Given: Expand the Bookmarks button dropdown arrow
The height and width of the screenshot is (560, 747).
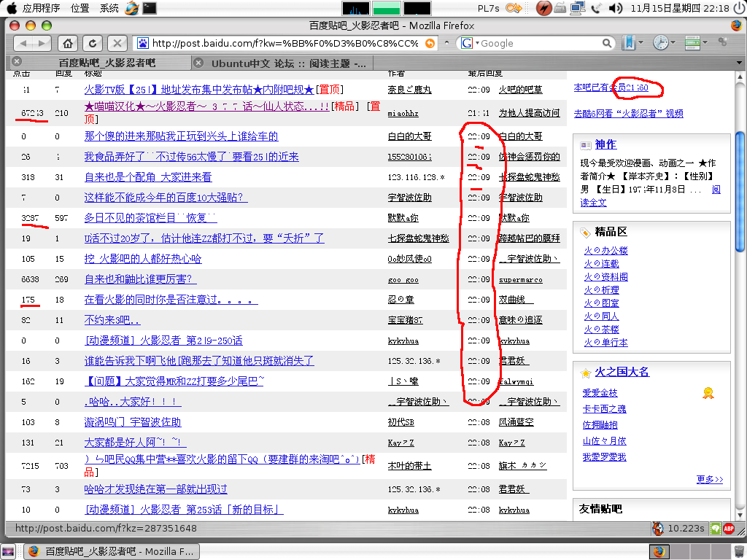Looking at the screenshot, I should pos(640,43).
